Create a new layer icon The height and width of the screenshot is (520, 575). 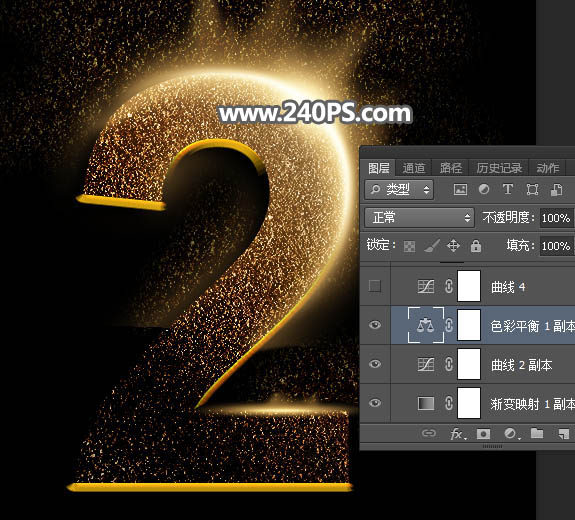(x=563, y=434)
